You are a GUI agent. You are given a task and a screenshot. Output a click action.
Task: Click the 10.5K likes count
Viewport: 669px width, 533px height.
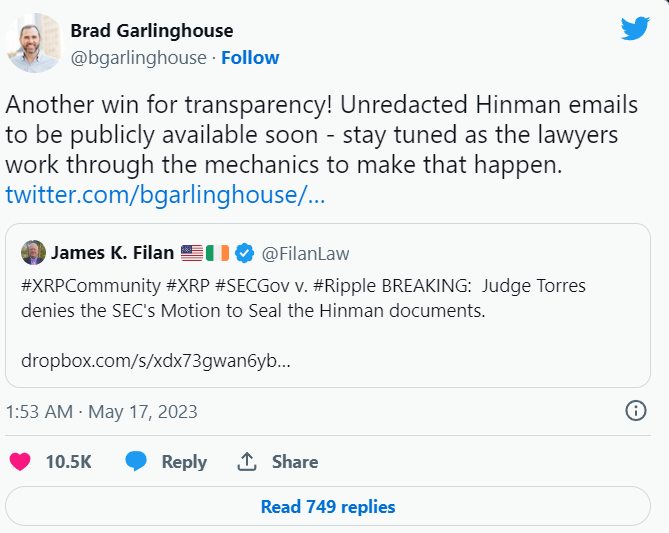click(x=68, y=462)
